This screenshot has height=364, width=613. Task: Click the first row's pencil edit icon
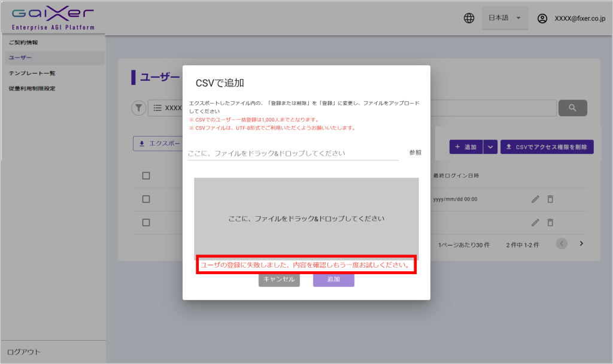click(x=535, y=199)
